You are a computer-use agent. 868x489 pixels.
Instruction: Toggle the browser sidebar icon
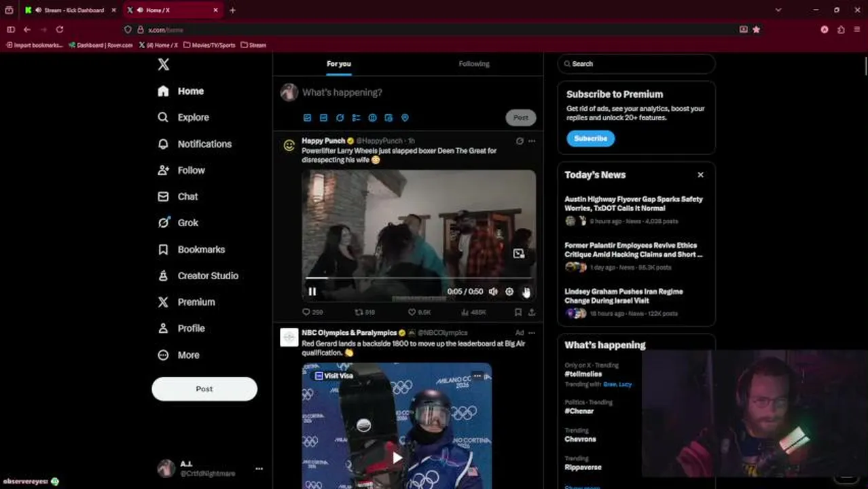[11, 30]
